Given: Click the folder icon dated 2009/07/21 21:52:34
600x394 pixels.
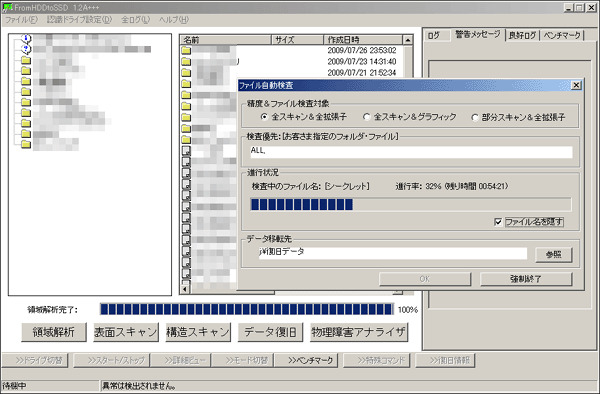Looking at the screenshot, I should tap(186, 72).
